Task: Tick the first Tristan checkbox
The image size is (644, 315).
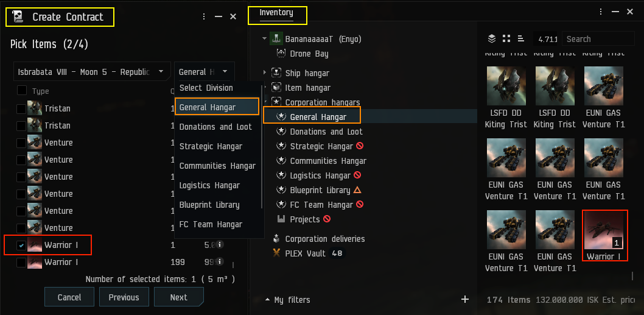Action: (x=22, y=108)
